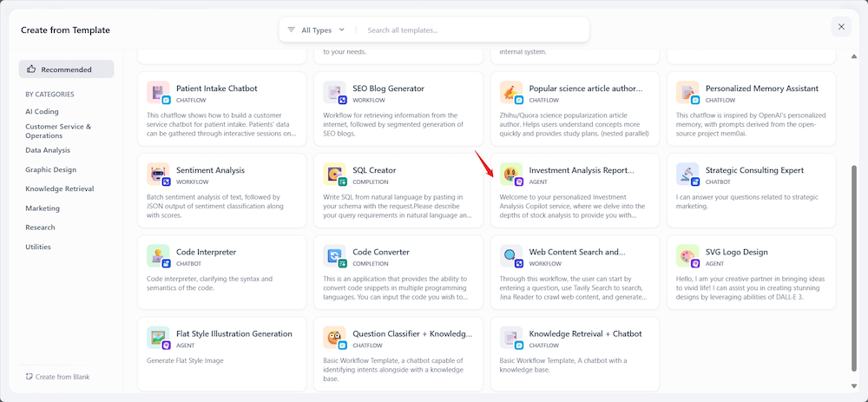Click the filter icon beside All Types

pyautogui.click(x=291, y=30)
